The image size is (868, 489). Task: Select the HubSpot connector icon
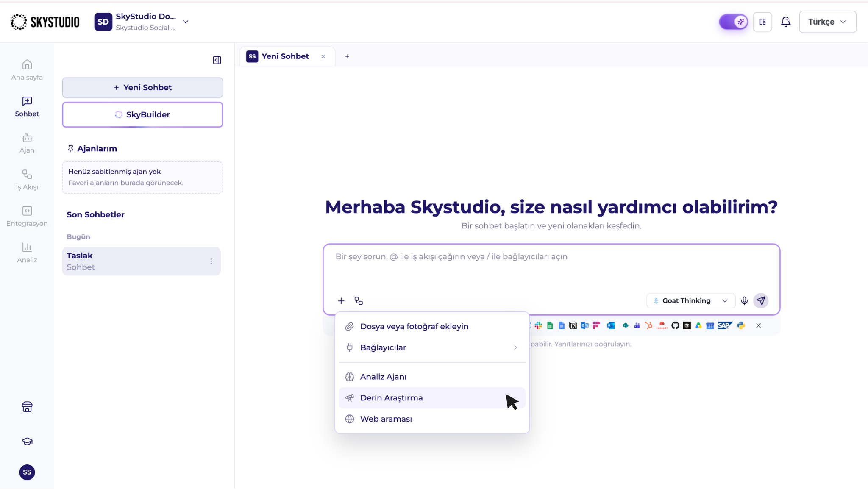pos(649,325)
